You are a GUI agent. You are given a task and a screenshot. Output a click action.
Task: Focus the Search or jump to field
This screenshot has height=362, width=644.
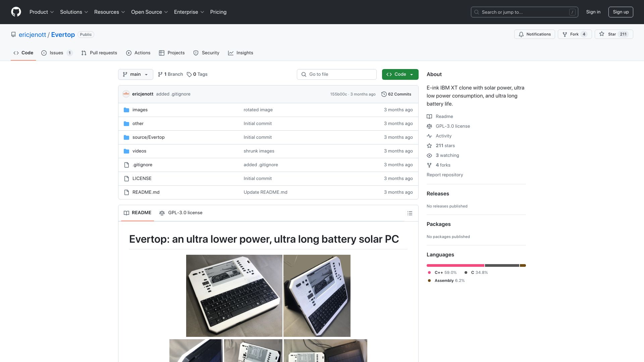tap(525, 12)
